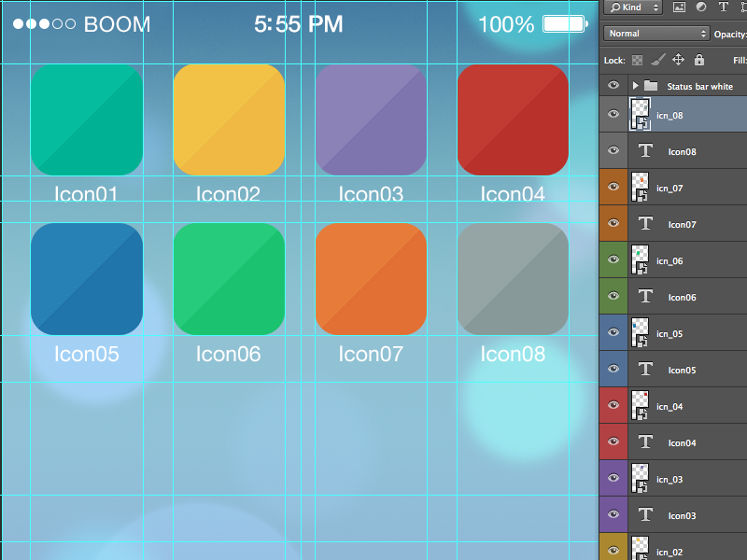The image size is (747, 560).
Task: Click the type icon of Icon05 layer
Action: click(645, 369)
